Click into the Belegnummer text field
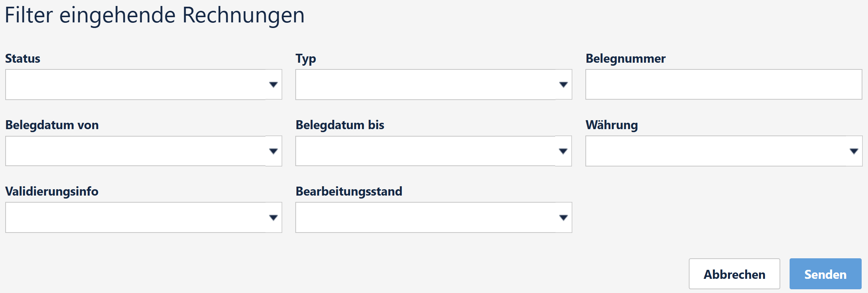 [x=724, y=84]
